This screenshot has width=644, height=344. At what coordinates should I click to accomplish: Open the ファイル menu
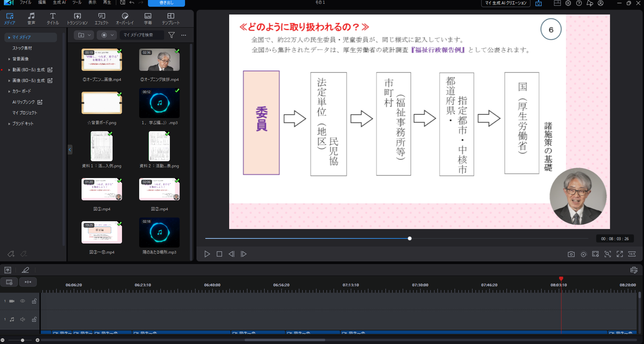(25, 3)
